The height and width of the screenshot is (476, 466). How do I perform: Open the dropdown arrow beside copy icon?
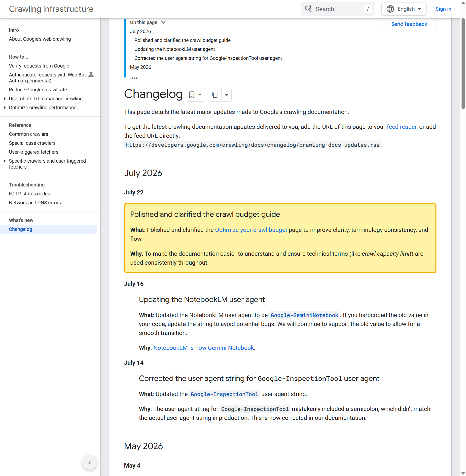pyautogui.click(x=226, y=95)
